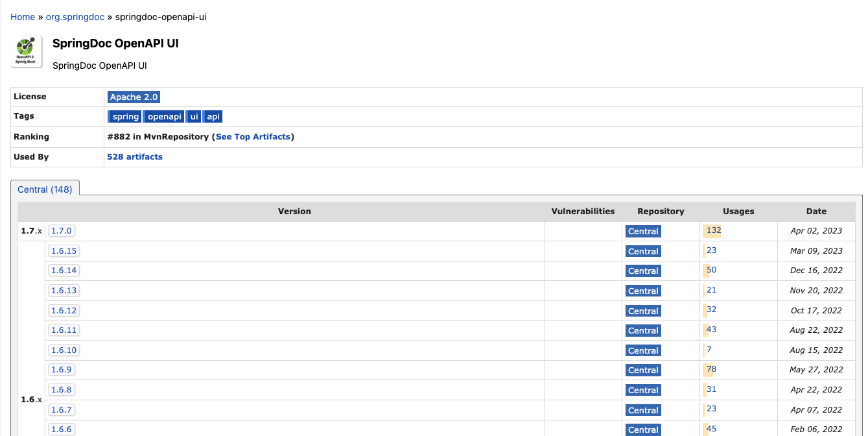The width and height of the screenshot is (868, 436).
Task: View 23 usages of version 1.6.15
Action: pyautogui.click(x=711, y=250)
